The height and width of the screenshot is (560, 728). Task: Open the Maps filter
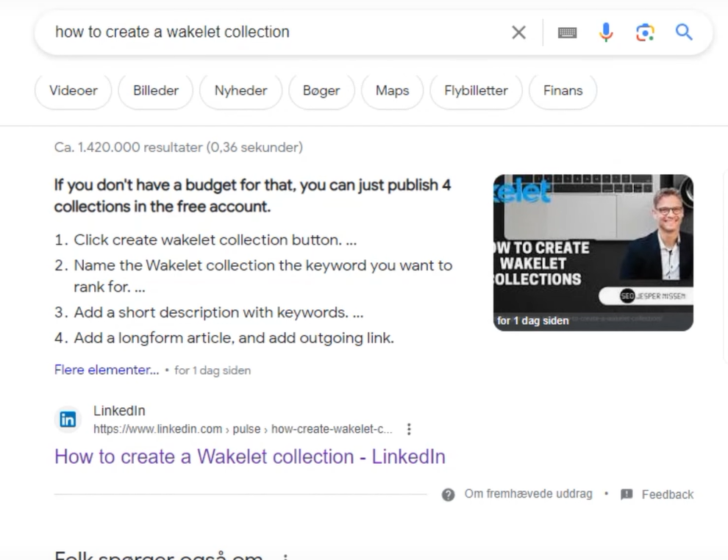(x=393, y=90)
